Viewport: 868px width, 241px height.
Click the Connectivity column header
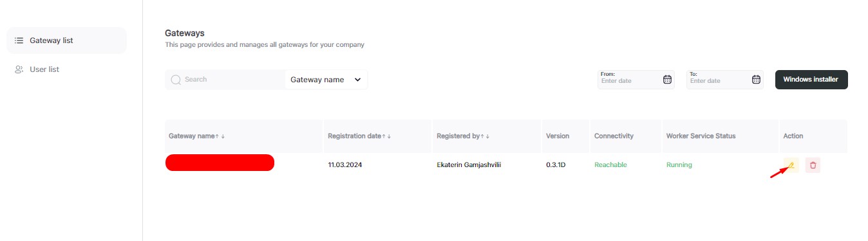tap(614, 136)
